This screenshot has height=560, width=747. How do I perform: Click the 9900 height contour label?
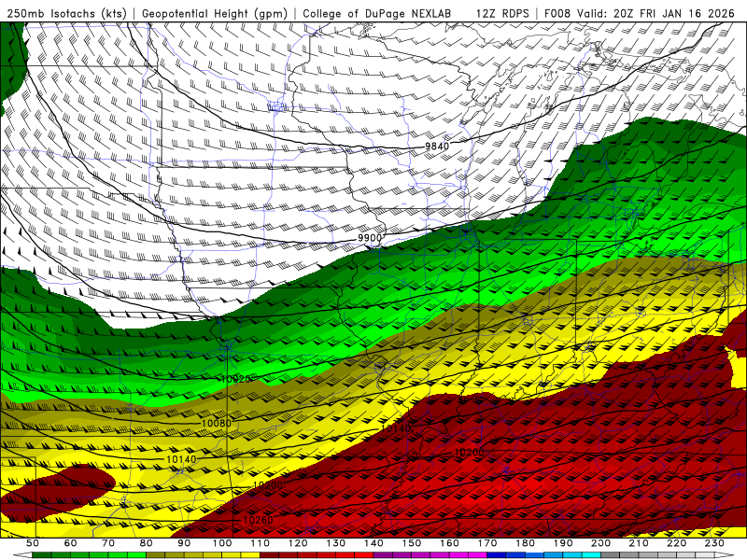coord(370,238)
